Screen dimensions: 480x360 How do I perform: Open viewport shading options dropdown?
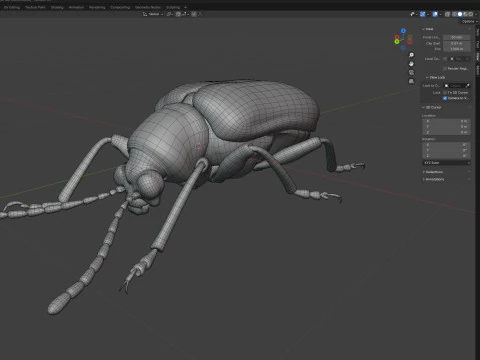pos(476,14)
